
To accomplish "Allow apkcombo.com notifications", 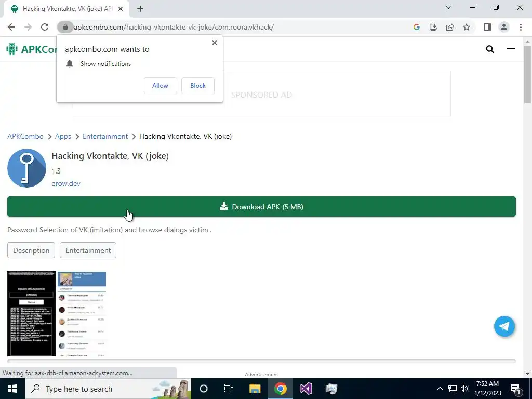I will pos(160,86).
